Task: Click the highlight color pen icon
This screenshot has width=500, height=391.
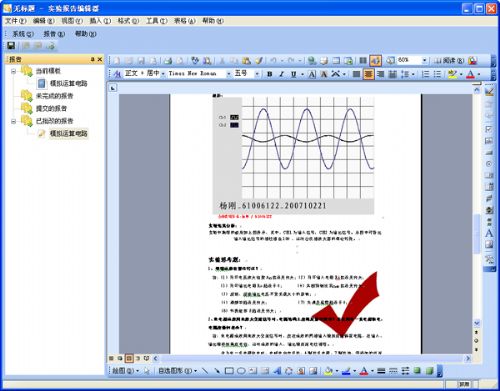Action: [452, 74]
